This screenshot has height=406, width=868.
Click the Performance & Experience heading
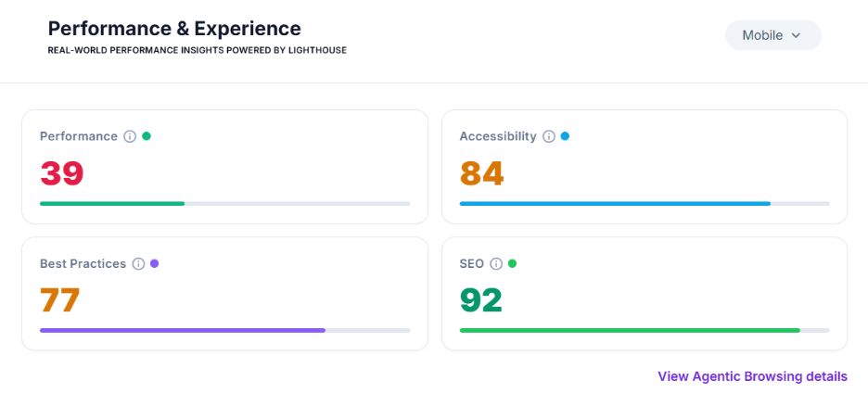(174, 28)
